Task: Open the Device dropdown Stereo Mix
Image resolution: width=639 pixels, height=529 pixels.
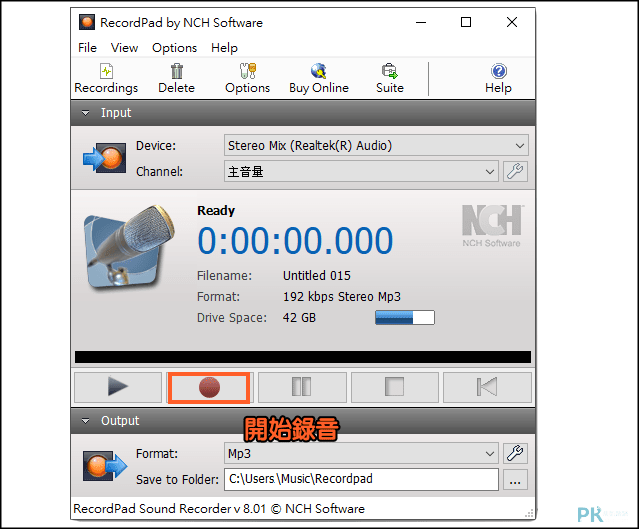Action: coord(376,145)
